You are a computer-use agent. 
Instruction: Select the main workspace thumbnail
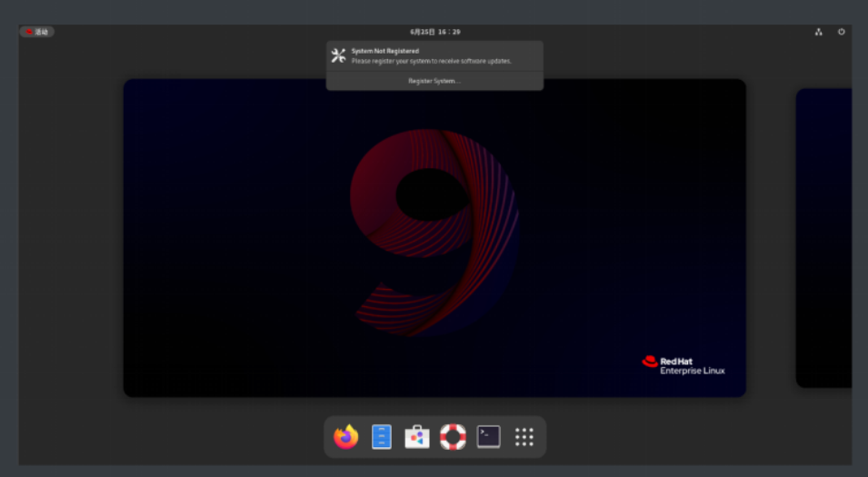click(434, 238)
